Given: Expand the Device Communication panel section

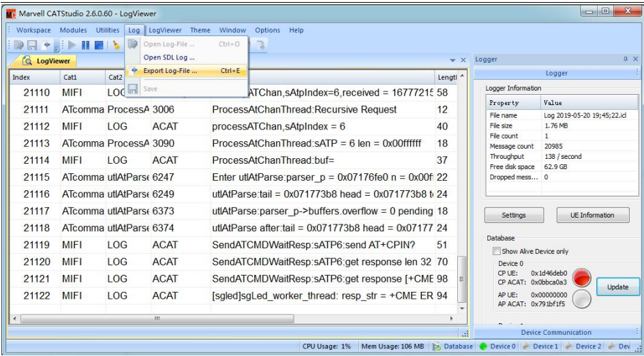Looking at the screenshot, I should 556,332.
